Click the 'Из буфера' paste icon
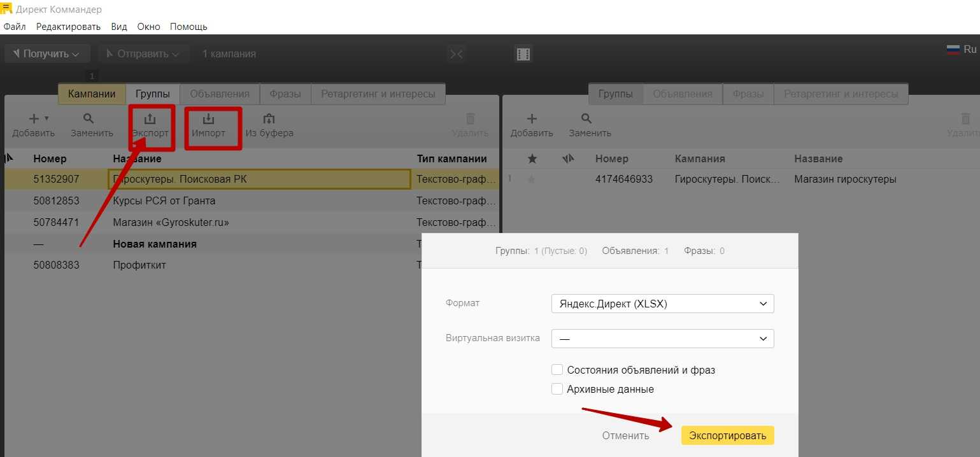Screen dimensions: 980x457 tap(269, 119)
